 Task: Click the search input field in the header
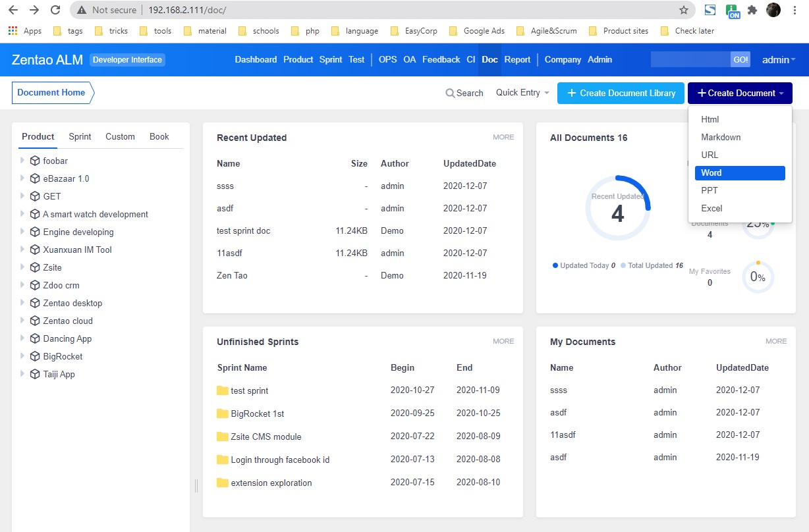[x=690, y=59]
